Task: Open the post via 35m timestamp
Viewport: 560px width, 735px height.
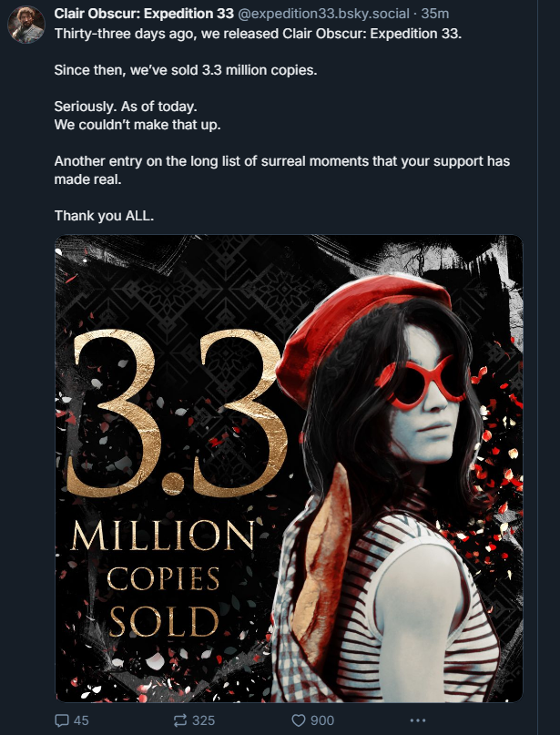Action: coord(435,14)
